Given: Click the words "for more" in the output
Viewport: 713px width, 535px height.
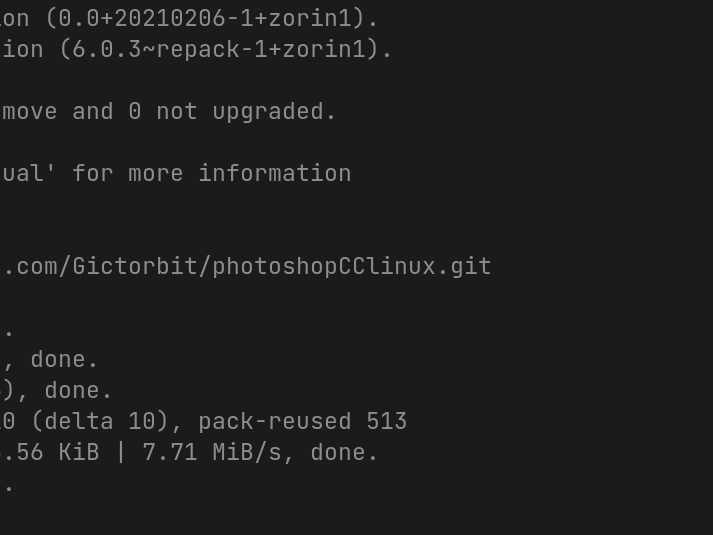Looking at the screenshot, I should point(128,173).
